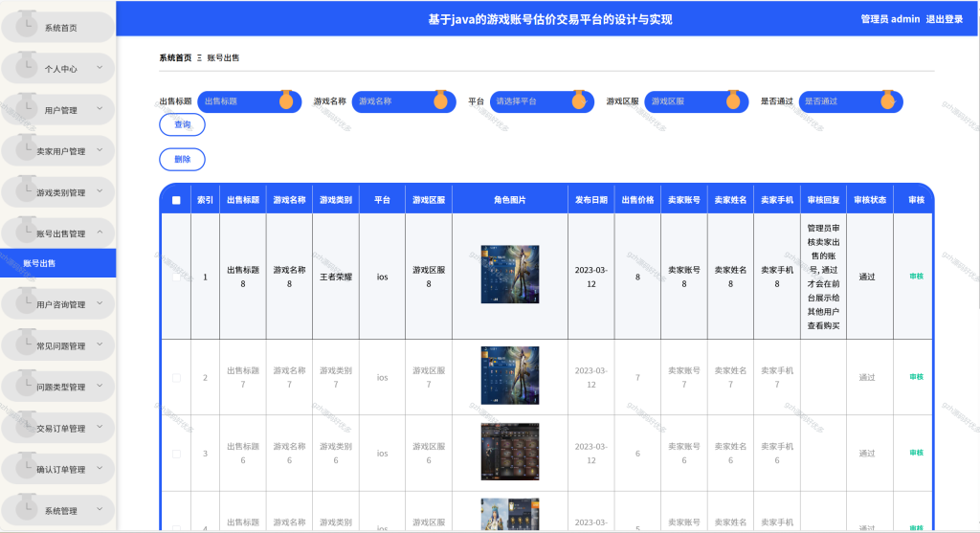This screenshot has height=533, width=980.
Task: Open the 是否通过 approval dropdown
Action: [851, 101]
